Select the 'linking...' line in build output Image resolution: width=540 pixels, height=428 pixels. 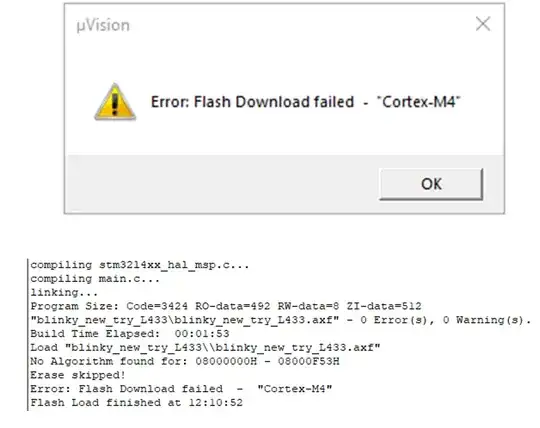[64, 293]
